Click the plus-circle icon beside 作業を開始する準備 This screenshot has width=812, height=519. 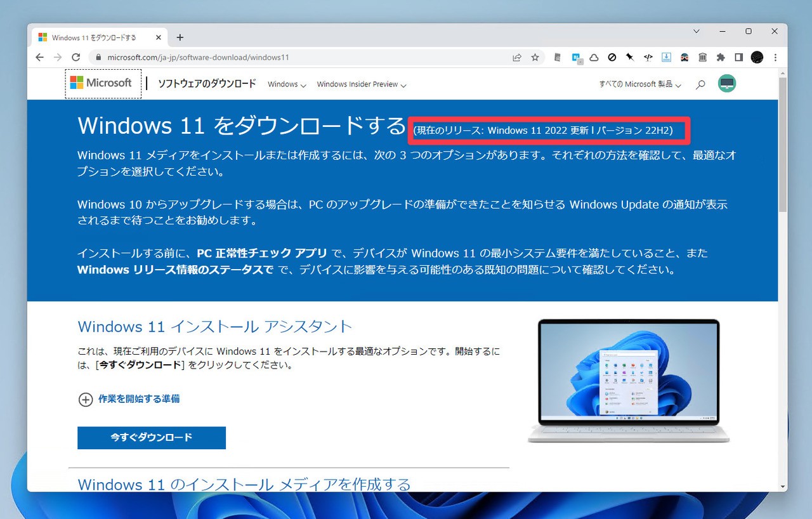(86, 399)
